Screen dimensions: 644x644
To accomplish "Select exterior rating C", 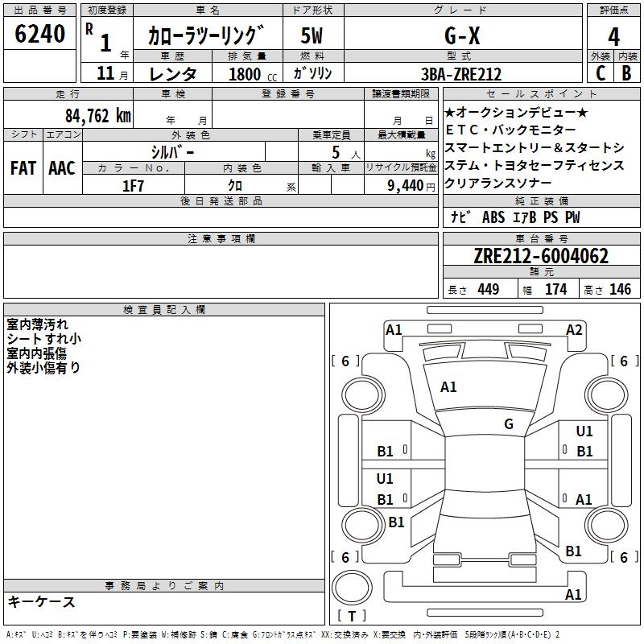I will pos(601,73).
